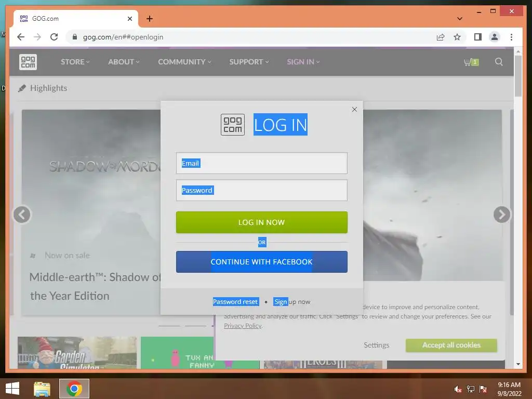Open Chrome side panel icon
Image resolution: width=532 pixels, height=399 pixels.
click(x=478, y=37)
